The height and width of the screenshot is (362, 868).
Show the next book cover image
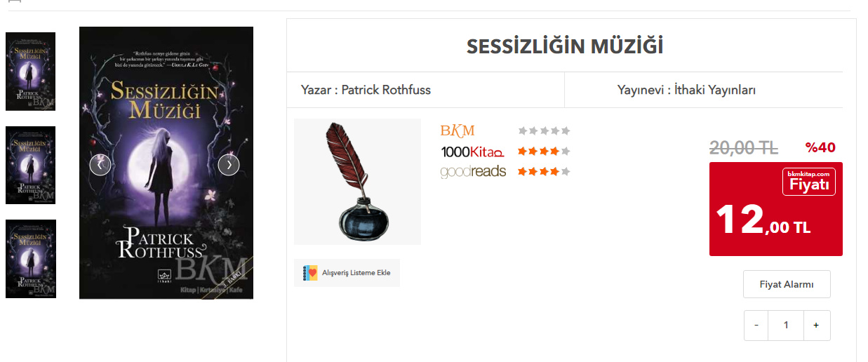point(229,165)
